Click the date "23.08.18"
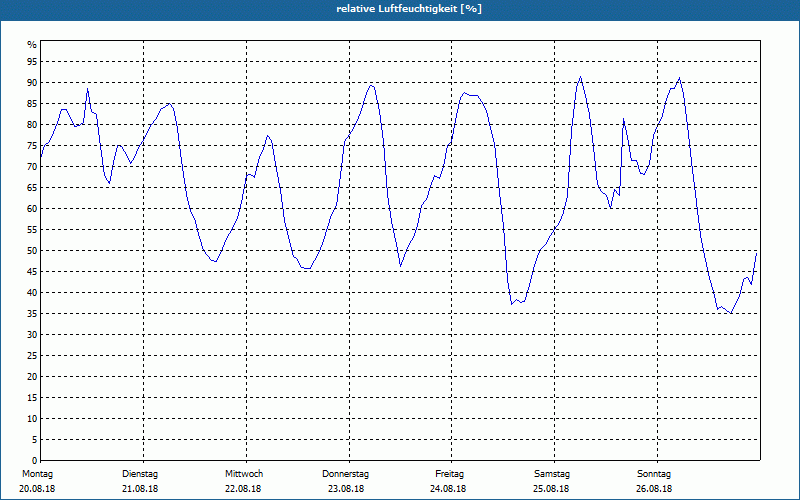The image size is (800, 500). tap(346, 489)
